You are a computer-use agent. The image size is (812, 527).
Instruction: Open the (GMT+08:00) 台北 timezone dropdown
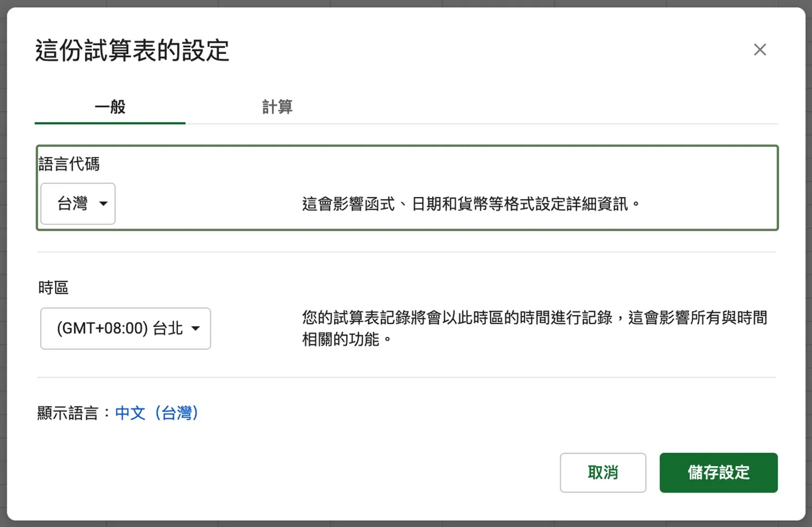point(125,328)
